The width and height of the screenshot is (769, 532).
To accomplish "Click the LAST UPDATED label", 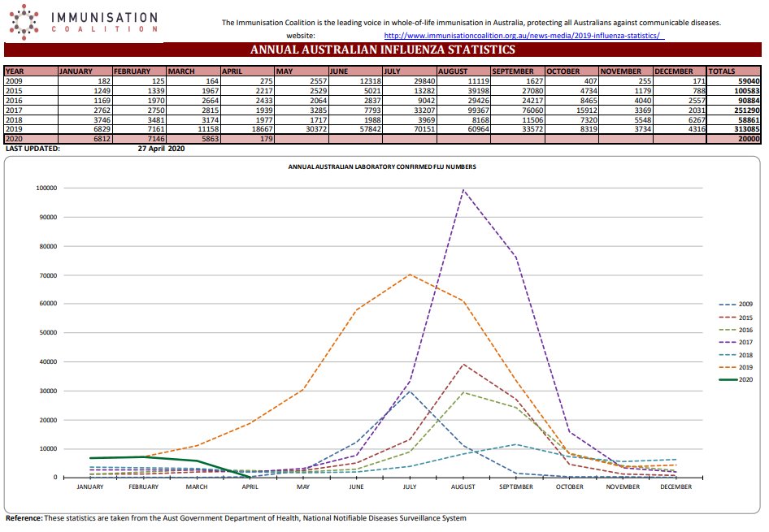I will (x=33, y=149).
